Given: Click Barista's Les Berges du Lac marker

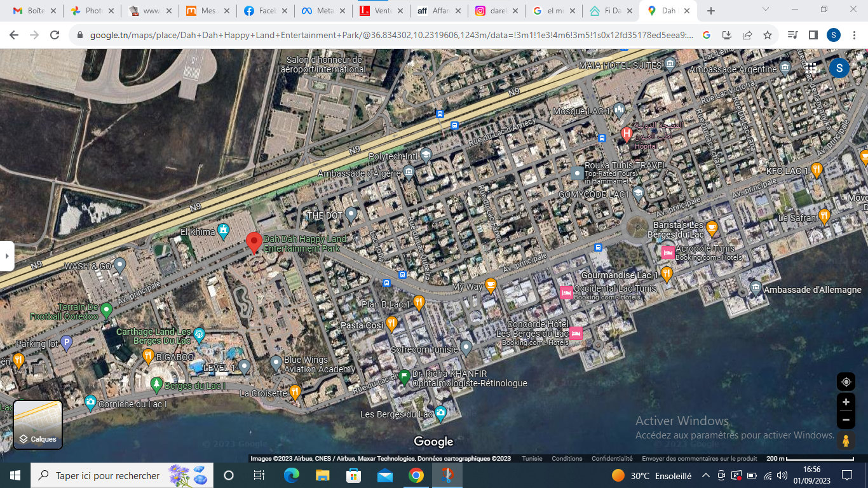Looking at the screenshot, I should tap(712, 227).
